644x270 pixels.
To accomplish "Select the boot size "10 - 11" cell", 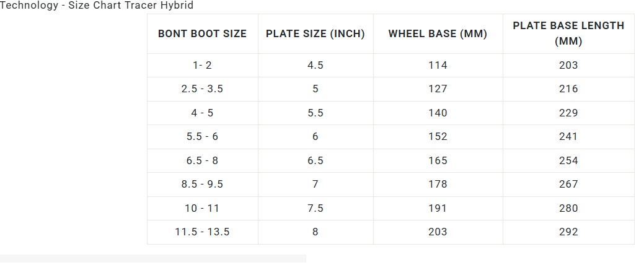I will point(202,208).
